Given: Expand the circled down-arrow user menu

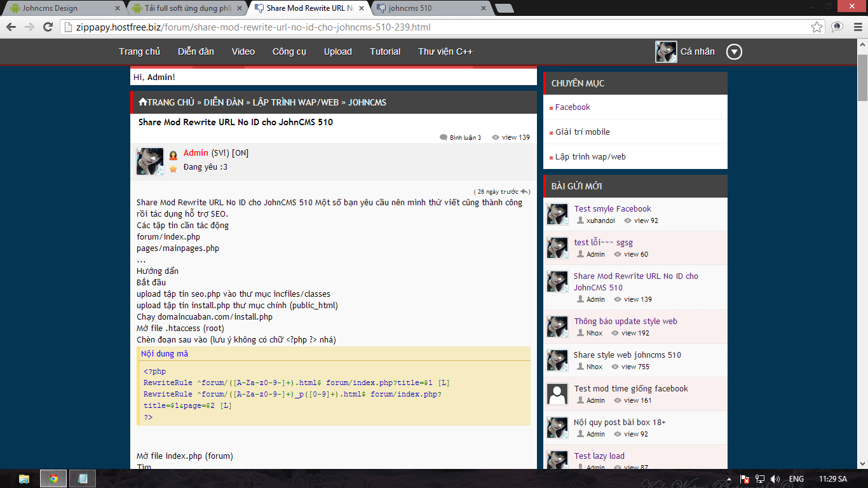Looking at the screenshot, I should pos(734,52).
